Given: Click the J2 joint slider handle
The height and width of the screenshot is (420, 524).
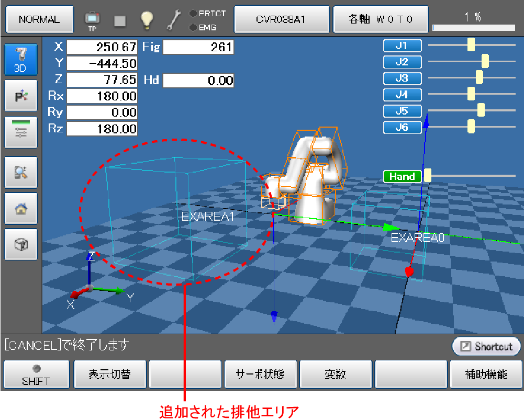Looking at the screenshot, I should click(485, 61).
